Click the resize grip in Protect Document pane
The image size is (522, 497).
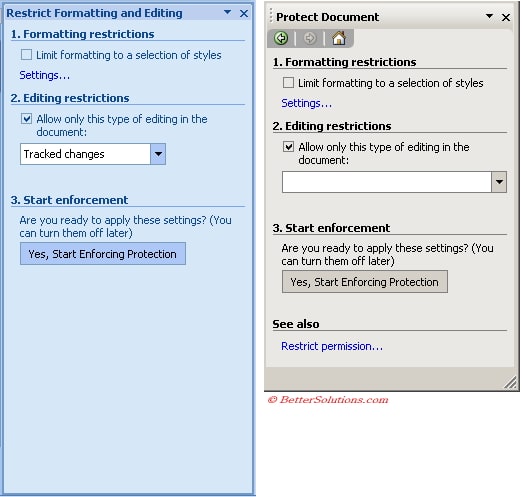click(x=510, y=382)
